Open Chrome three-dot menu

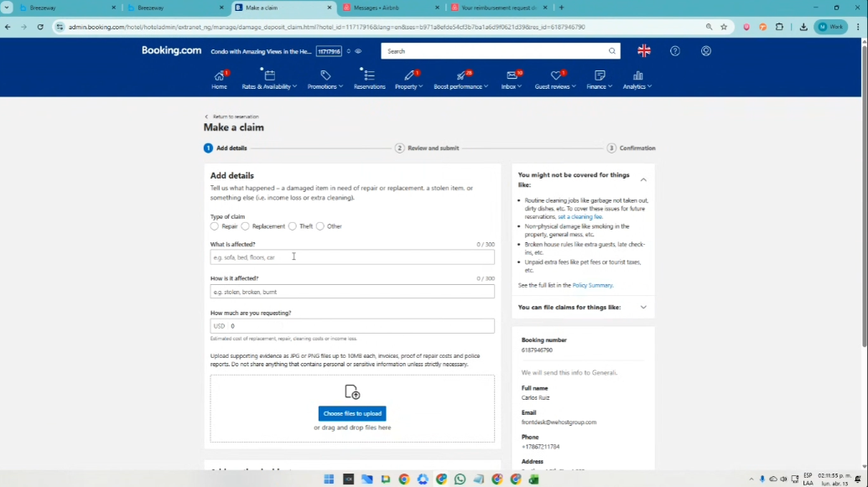[858, 27]
